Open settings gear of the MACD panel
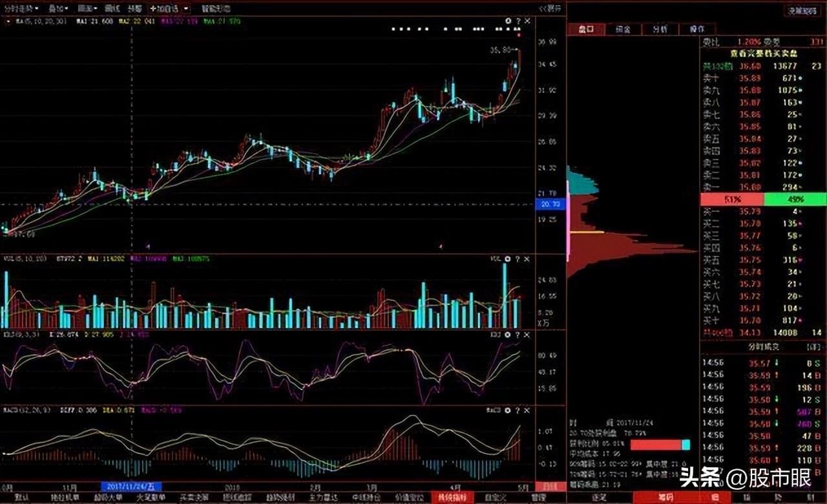This screenshot has height=504, width=827. pos(508,410)
